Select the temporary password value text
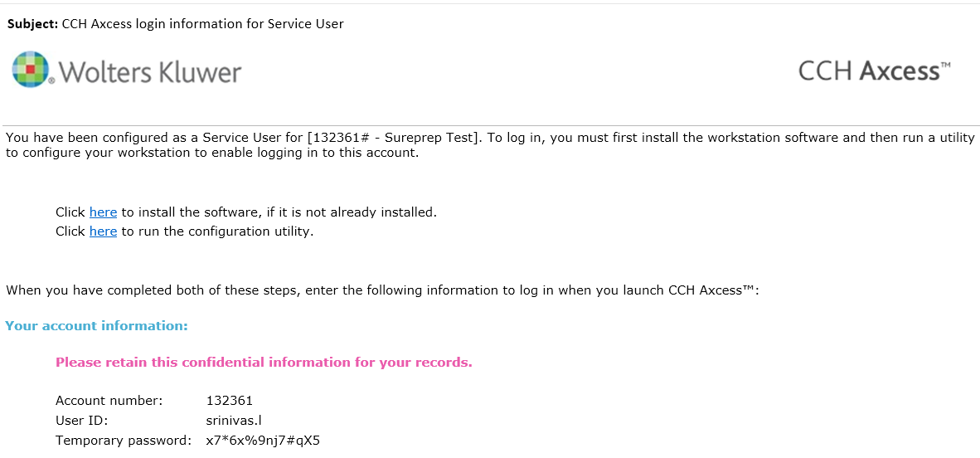Screen dimensions: 980x458 [x=263, y=441]
